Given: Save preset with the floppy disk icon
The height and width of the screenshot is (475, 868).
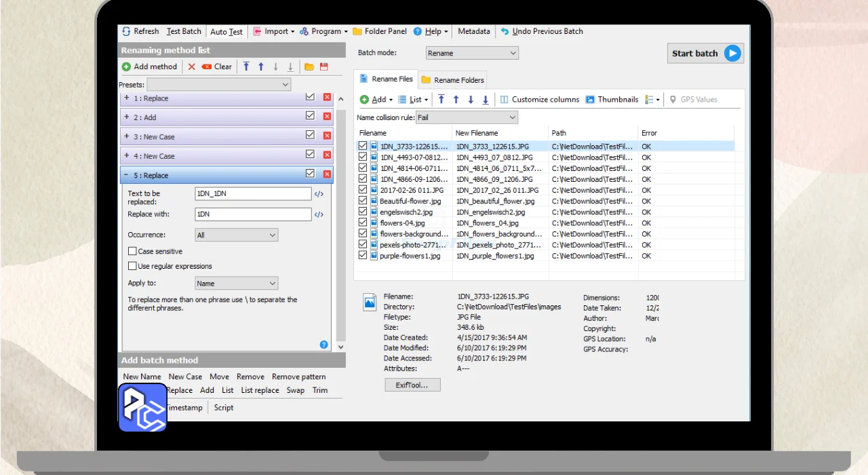Looking at the screenshot, I should [323, 66].
